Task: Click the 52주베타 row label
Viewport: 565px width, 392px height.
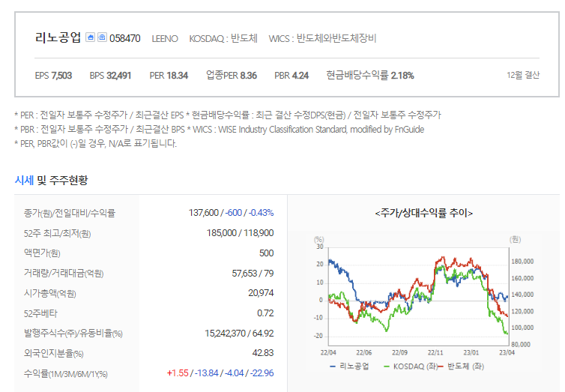Action: click(x=40, y=313)
